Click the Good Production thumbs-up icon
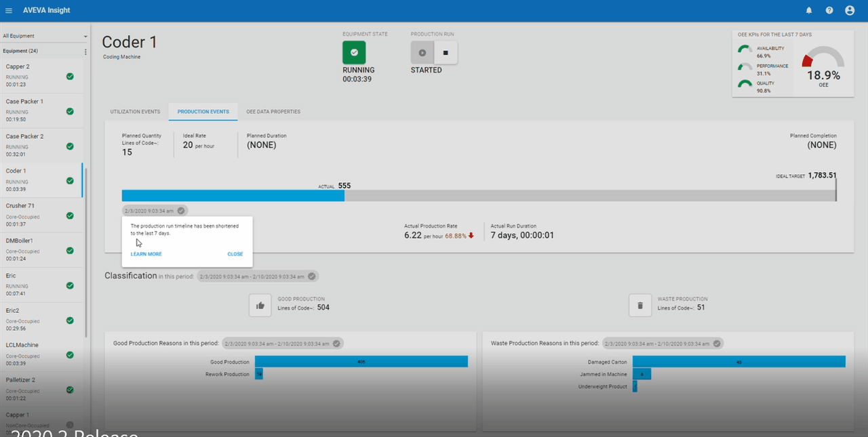Image resolution: width=868 pixels, height=437 pixels. [x=260, y=305]
